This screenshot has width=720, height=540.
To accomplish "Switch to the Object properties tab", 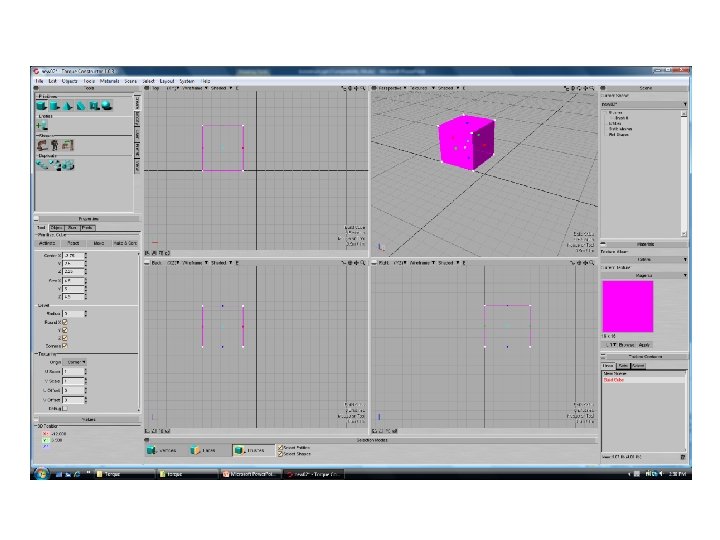I will click(x=57, y=228).
